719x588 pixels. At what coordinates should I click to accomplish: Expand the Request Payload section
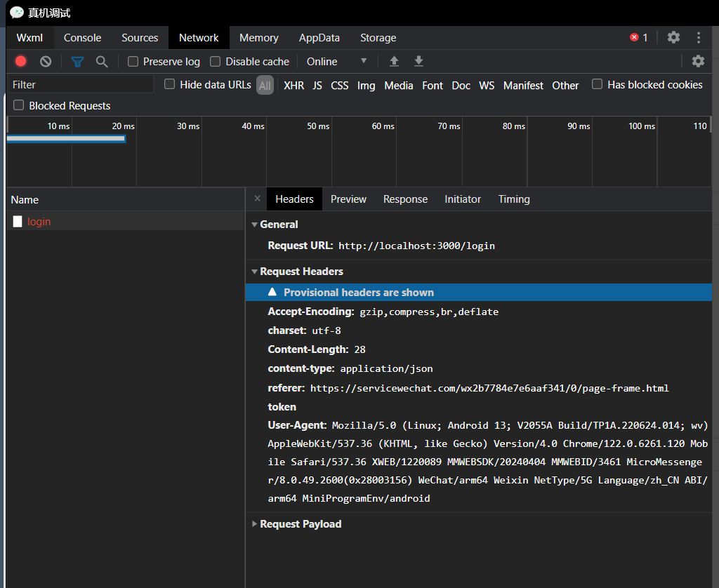254,524
